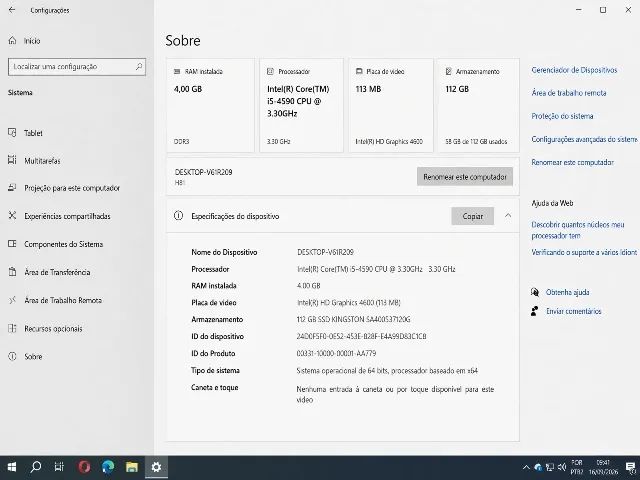Select the RAM instalada card

point(210,105)
